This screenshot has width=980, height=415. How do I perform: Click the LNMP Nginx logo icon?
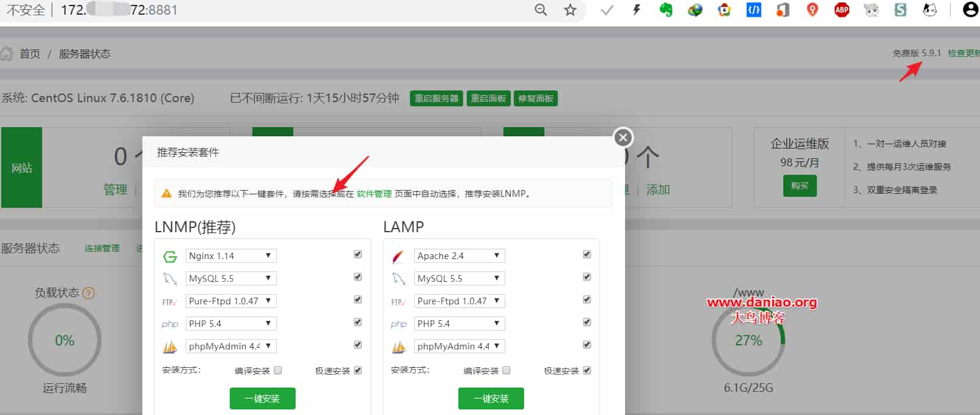[x=170, y=256]
